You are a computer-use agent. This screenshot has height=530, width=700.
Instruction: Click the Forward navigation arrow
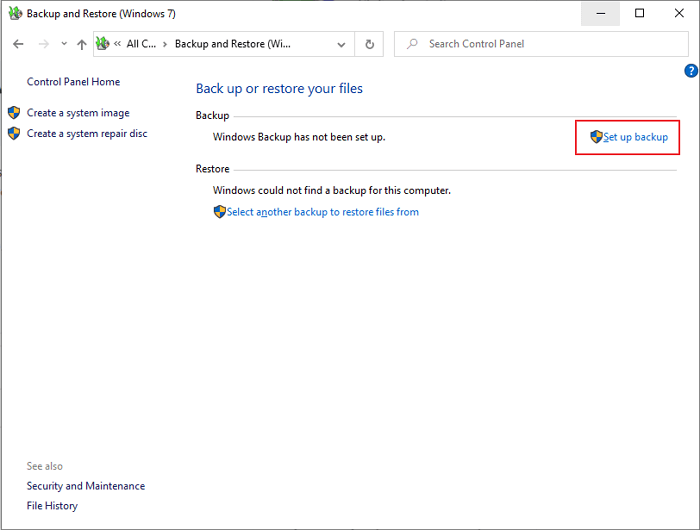42,44
